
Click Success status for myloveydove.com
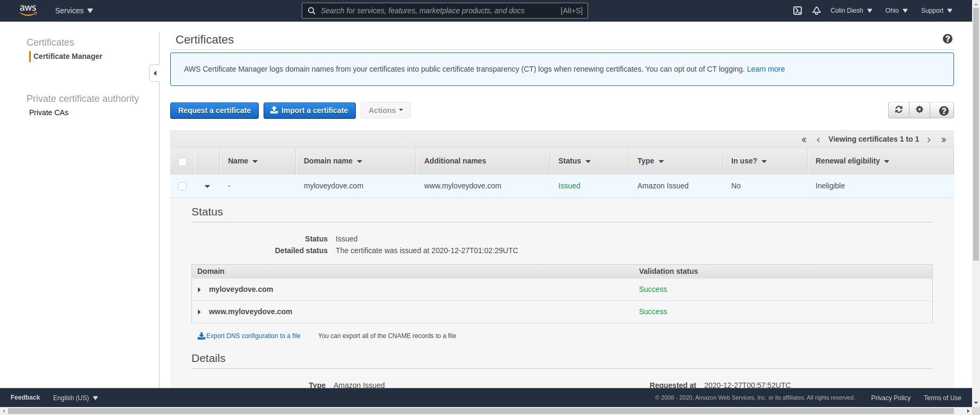click(653, 289)
